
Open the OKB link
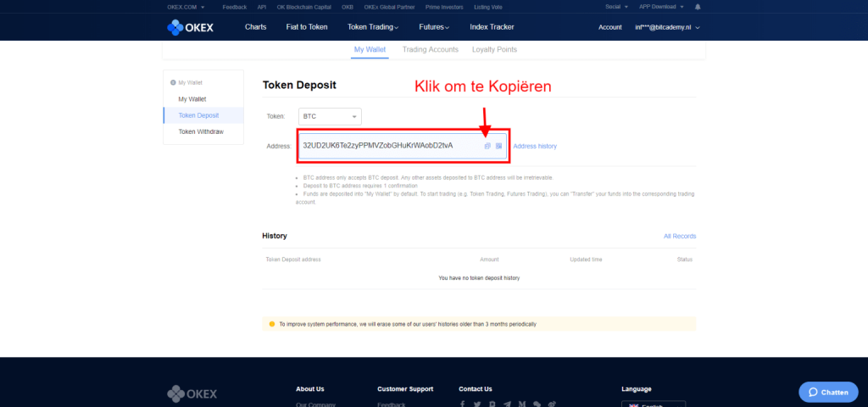click(x=348, y=7)
